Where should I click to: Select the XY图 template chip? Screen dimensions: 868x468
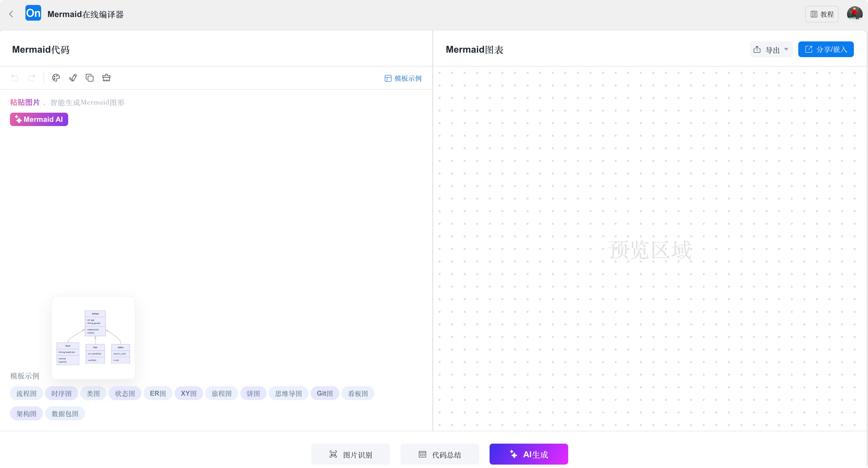pyautogui.click(x=188, y=393)
